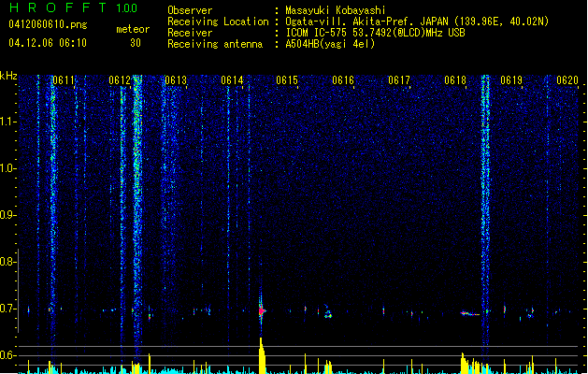This screenshot has width=588, height=374.
Task: Click the 0612 time marker
Action: [120, 80]
